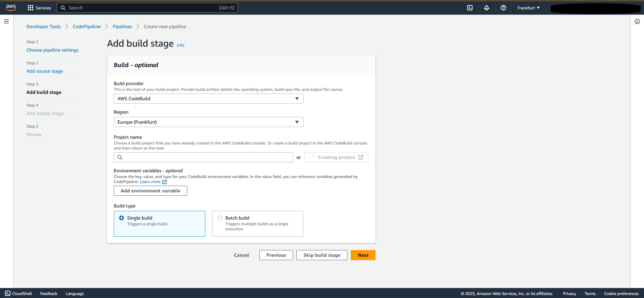Open the Terms footer link
Viewport: 644px width, 298px height.
[x=590, y=293]
